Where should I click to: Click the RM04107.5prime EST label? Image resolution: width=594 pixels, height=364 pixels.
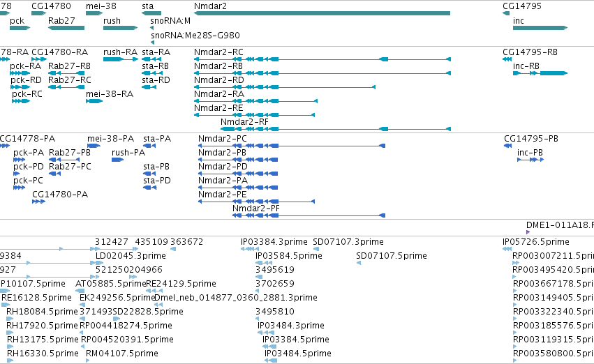(x=122, y=354)
